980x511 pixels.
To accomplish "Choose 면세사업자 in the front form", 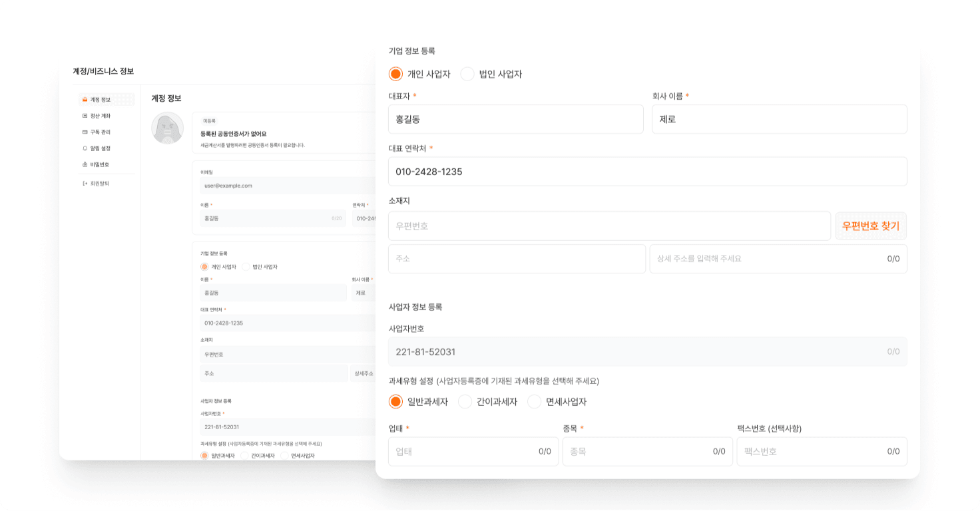I will click(535, 401).
